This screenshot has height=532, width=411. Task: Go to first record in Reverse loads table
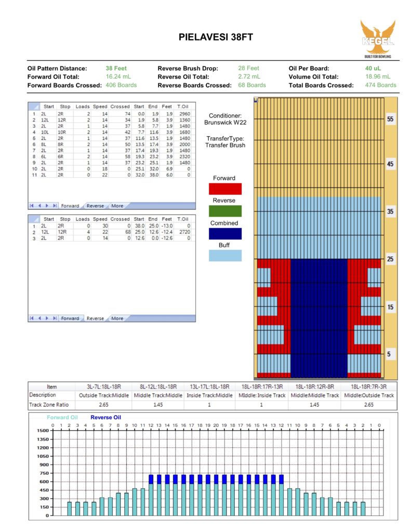pyautogui.click(x=32, y=318)
